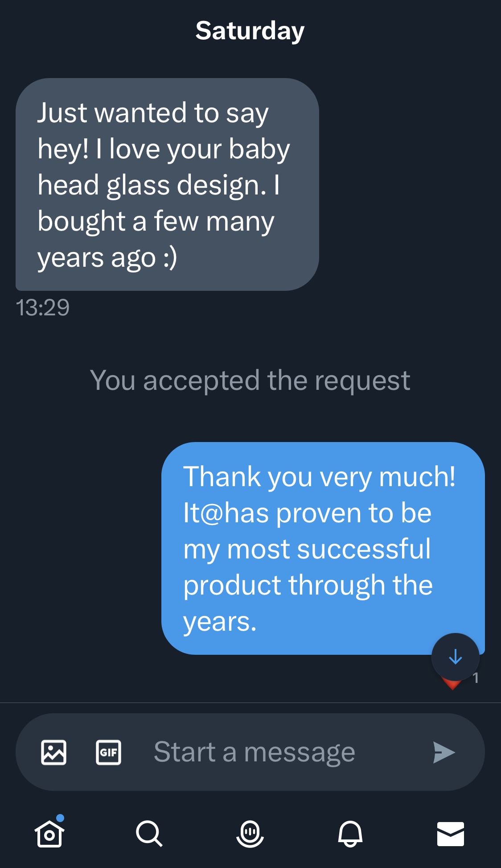Viewport: 501px width, 868px height.
Task: Tap the 13:29 timestamp
Action: click(43, 308)
